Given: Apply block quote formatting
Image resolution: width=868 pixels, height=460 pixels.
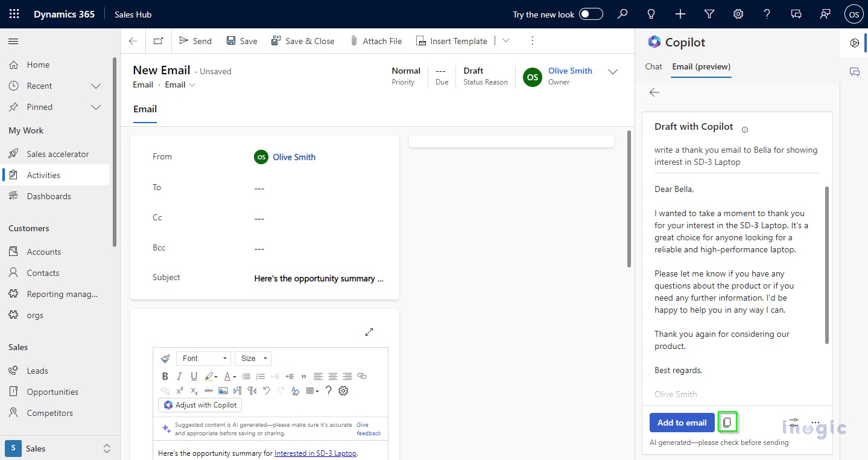Looking at the screenshot, I should click(303, 376).
